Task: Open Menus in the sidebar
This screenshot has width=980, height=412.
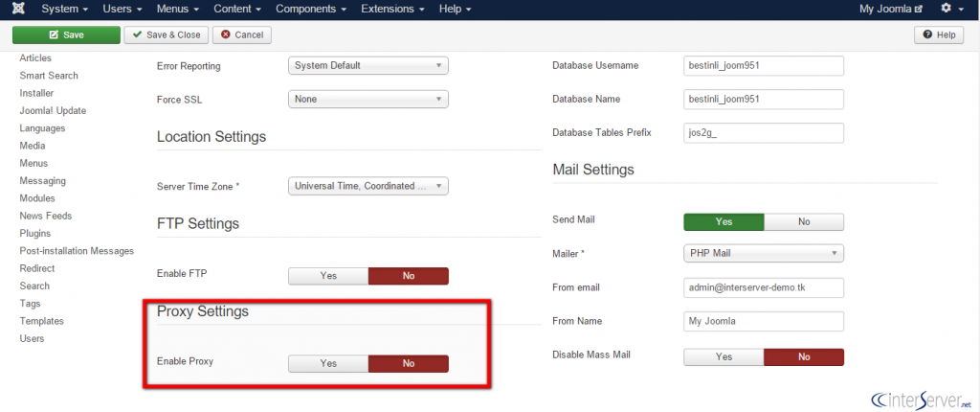Action: click(33, 163)
